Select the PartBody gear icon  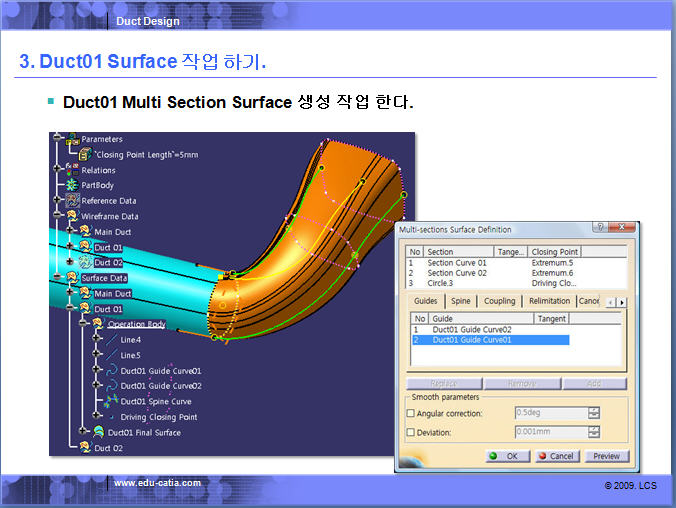click(72, 185)
